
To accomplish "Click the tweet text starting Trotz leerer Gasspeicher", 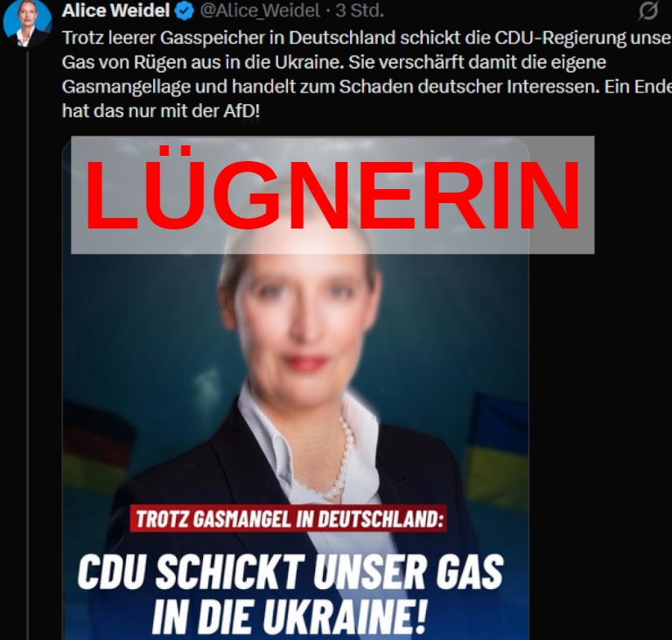I will click(x=367, y=74).
